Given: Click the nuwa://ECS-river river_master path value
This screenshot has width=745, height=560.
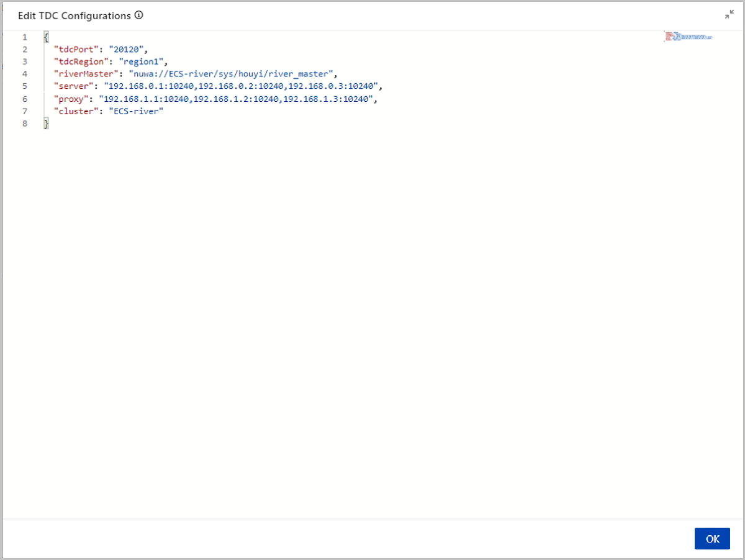Looking at the screenshot, I should point(231,74).
